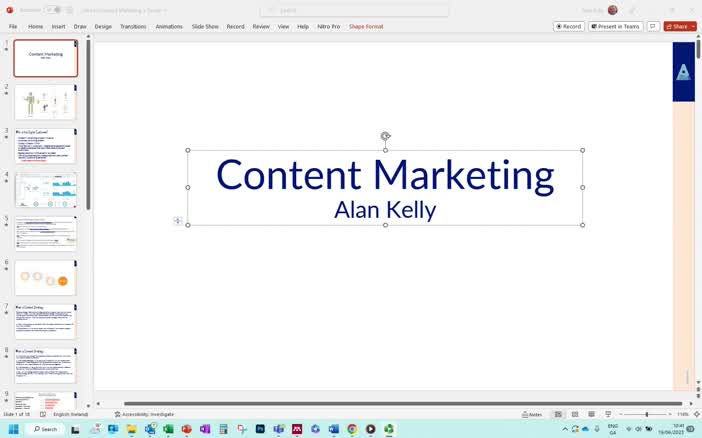Select the Slide Show tab
The image size is (702, 438).
pyautogui.click(x=205, y=26)
